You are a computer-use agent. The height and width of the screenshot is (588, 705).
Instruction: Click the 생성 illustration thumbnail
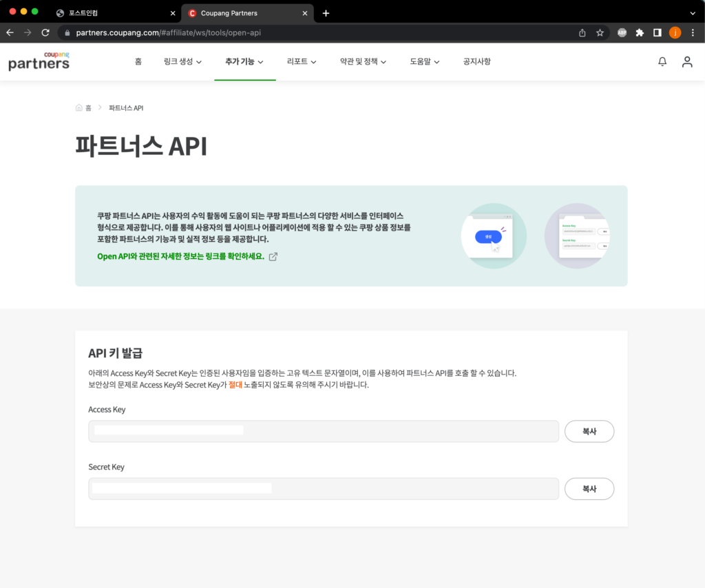pyautogui.click(x=494, y=236)
